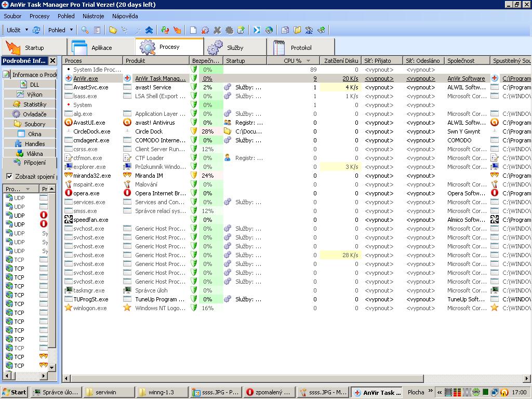
Task: Click the Pro... column sort arrow in connections list
Action: 28,189
